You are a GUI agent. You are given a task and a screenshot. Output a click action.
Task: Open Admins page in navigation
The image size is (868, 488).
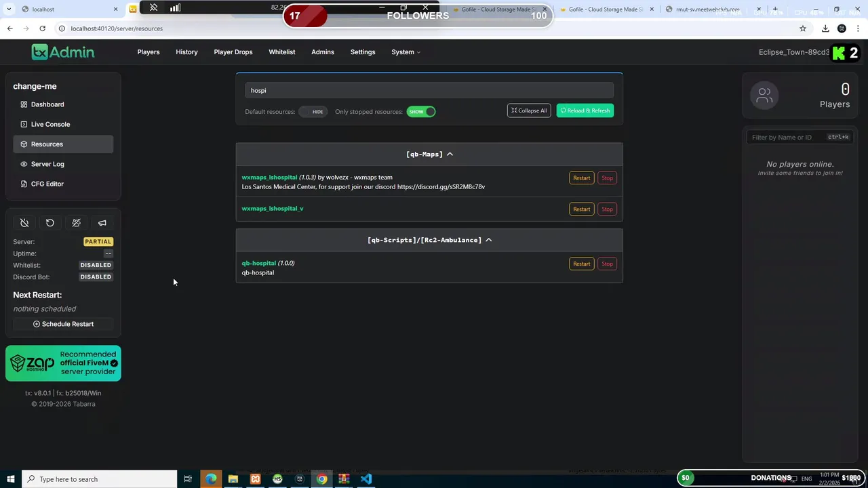(x=323, y=52)
